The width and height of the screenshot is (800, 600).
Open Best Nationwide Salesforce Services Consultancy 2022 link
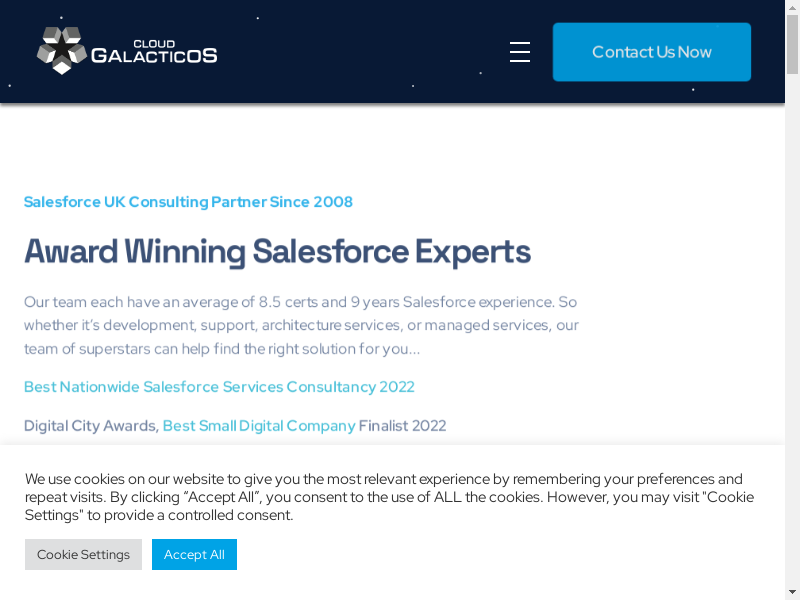pos(219,387)
